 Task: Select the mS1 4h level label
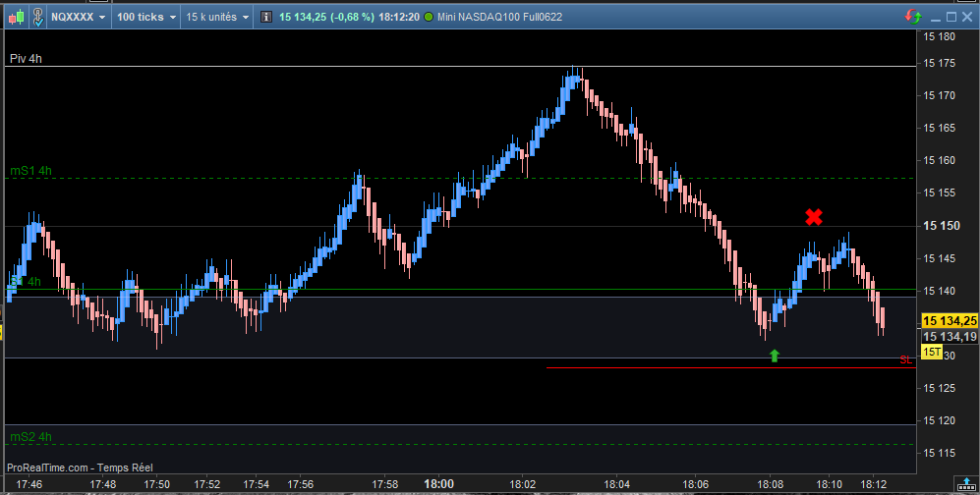(x=30, y=171)
